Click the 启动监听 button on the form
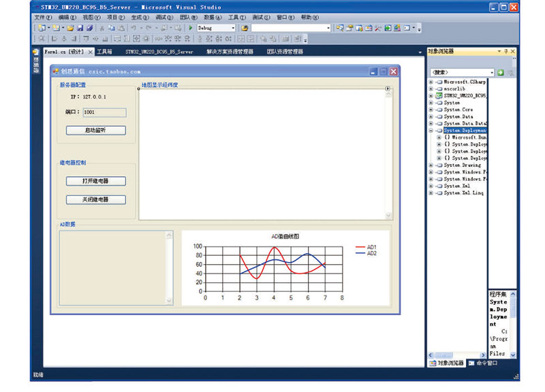The width and height of the screenshot is (545, 392). (96, 130)
